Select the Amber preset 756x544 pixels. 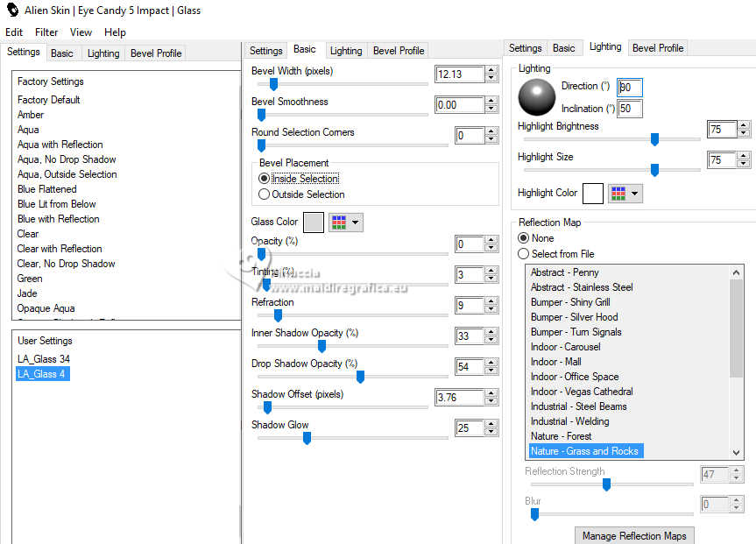[x=31, y=115]
